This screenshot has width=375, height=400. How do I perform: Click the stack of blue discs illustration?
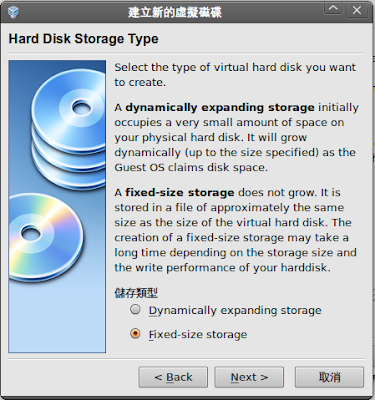(69, 128)
